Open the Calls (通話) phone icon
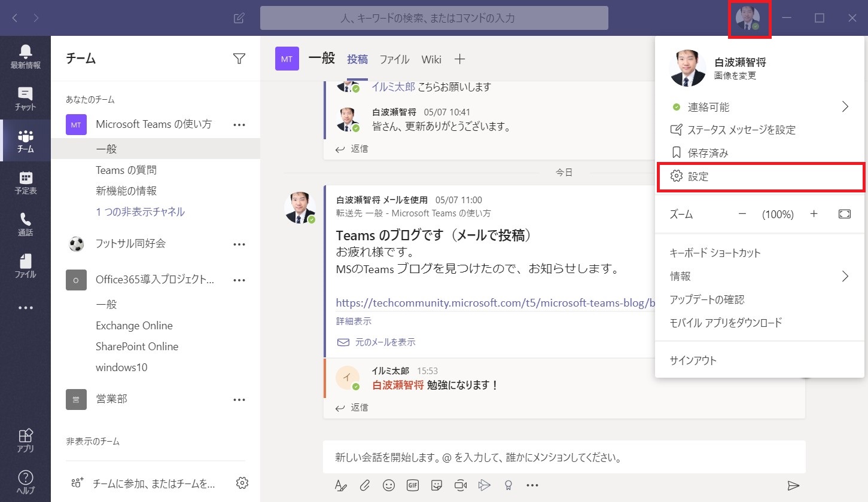The height and width of the screenshot is (502, 868). click(x=25, y=224)
